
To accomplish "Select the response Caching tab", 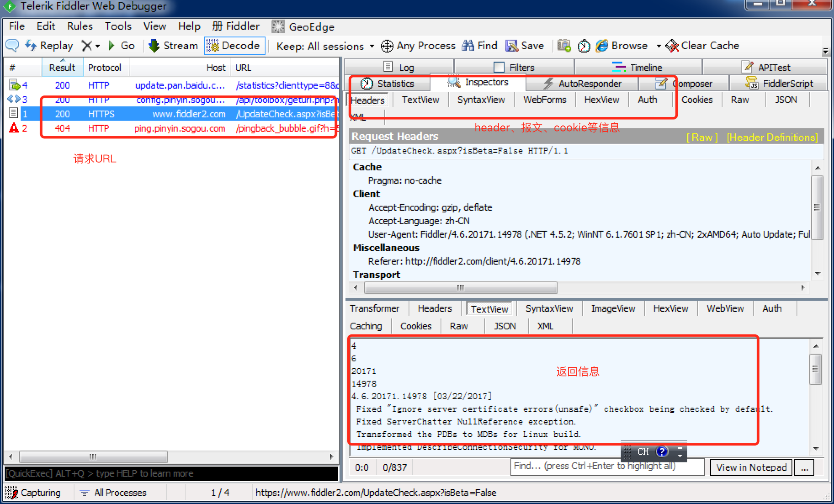I will click(366, 326).
